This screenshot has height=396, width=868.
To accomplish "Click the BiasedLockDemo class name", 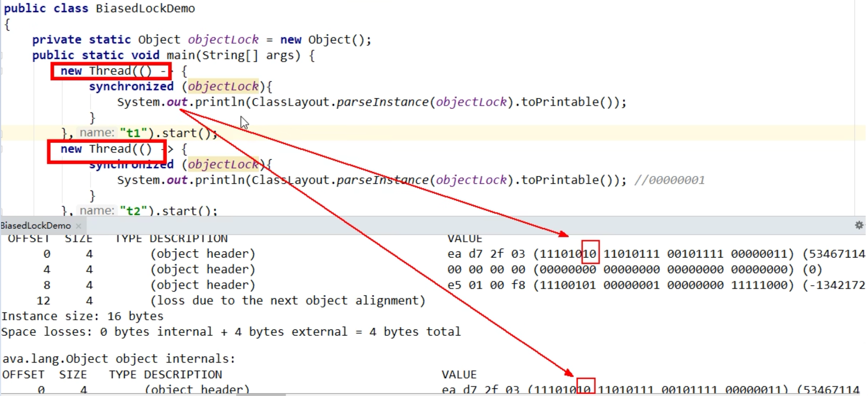I will 145,8.
